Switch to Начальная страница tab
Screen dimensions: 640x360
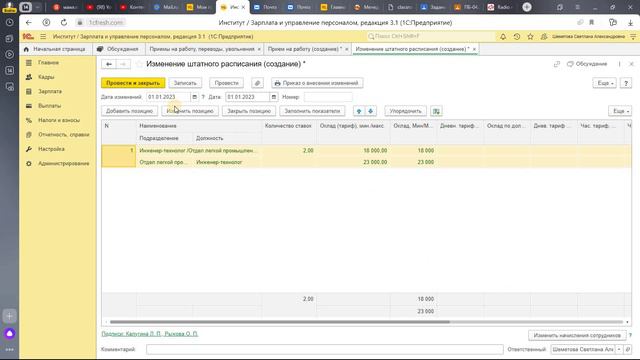point(55,49)
